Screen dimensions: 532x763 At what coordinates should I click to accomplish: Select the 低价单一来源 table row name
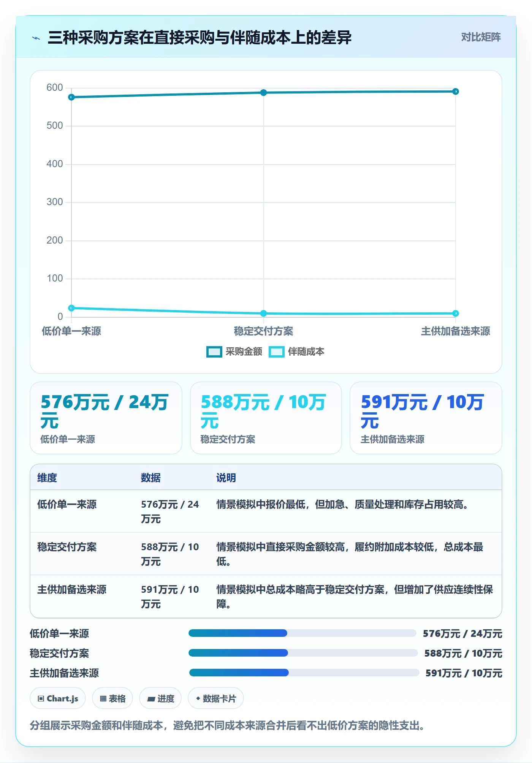coord(67,504)
